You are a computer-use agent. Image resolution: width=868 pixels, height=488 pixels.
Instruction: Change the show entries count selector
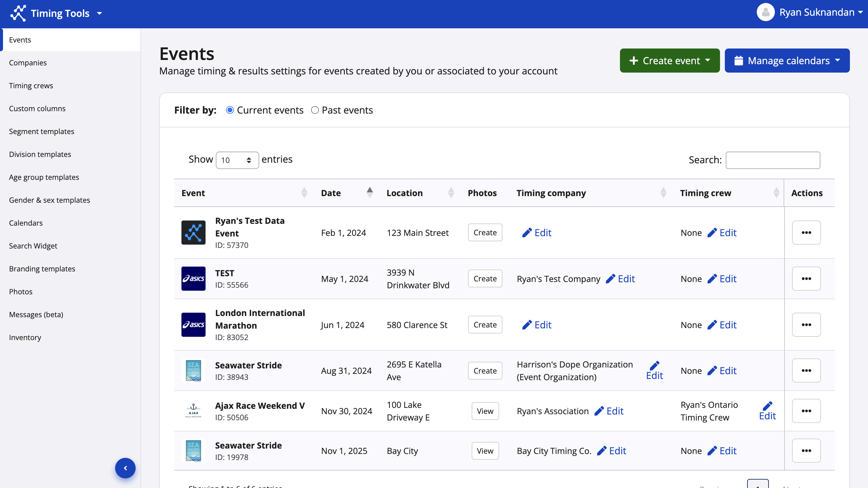(237, 160)
